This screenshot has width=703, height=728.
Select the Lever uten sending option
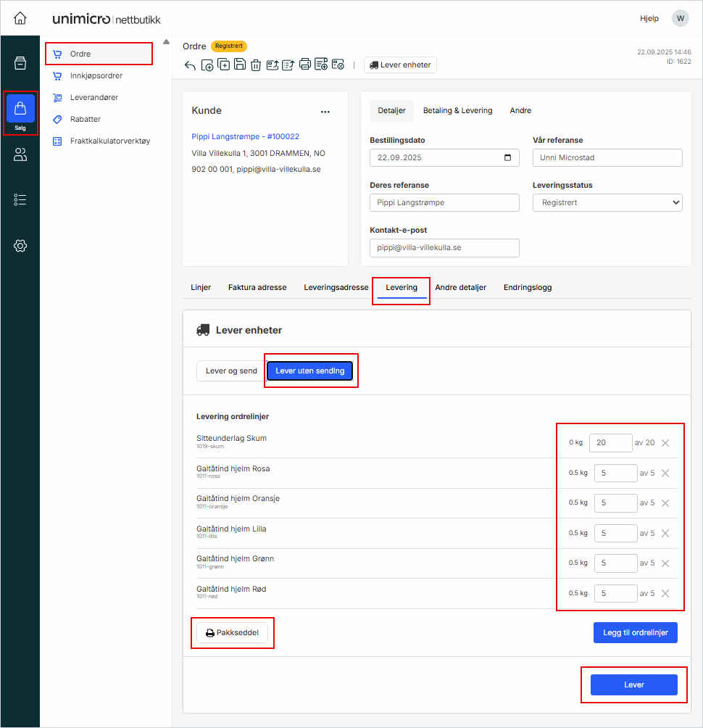click(x=310, y=371)
